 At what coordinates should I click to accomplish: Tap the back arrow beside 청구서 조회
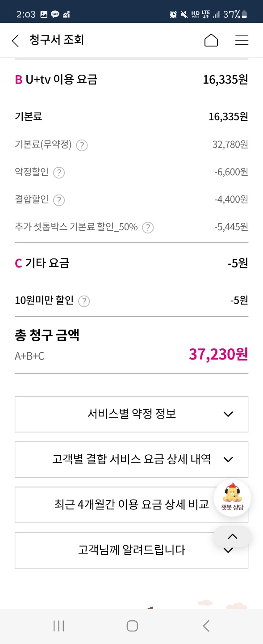[x=16, y=41]
